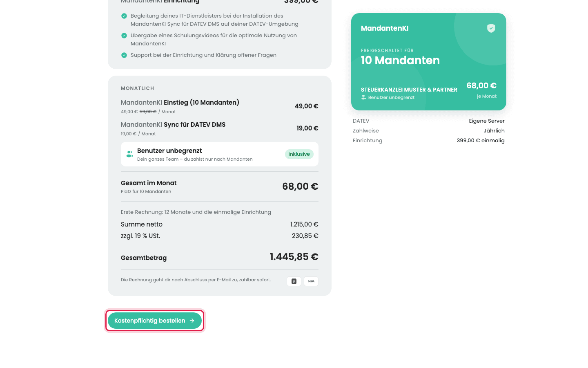Click the 'Jährlich' payment value

(x=494, y=131)
